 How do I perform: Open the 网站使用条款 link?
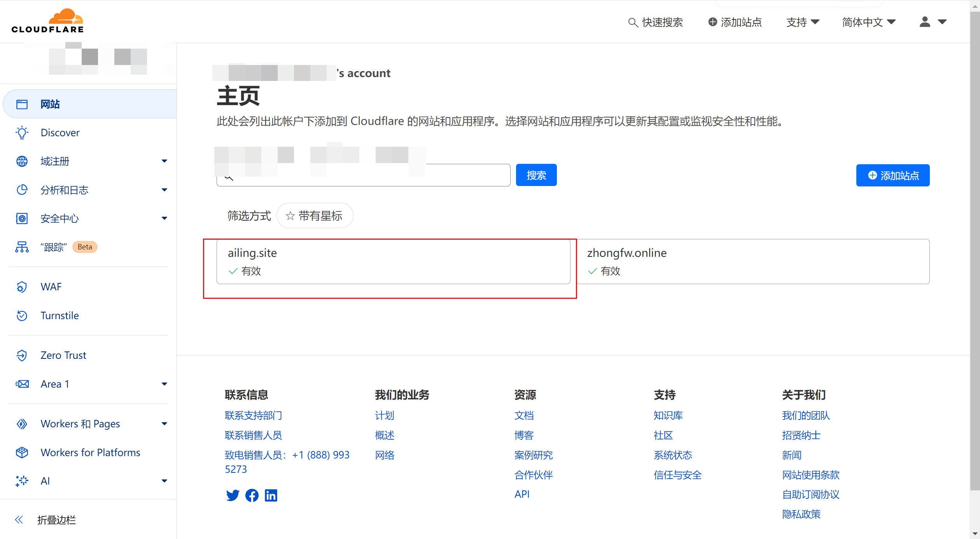pos(811,475)
